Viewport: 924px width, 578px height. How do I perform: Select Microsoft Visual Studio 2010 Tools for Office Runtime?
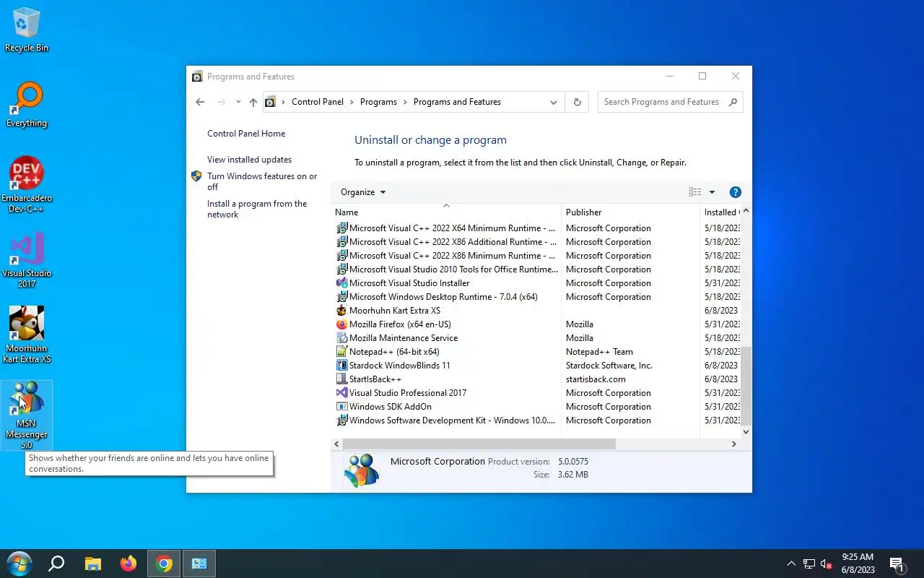pyautogui.click(x=537, y=269)
